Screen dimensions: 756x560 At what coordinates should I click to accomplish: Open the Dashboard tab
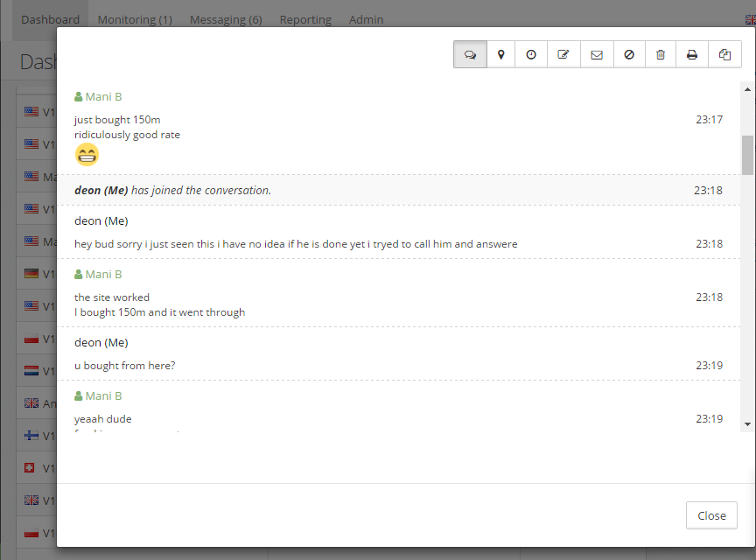click(50, 20)
